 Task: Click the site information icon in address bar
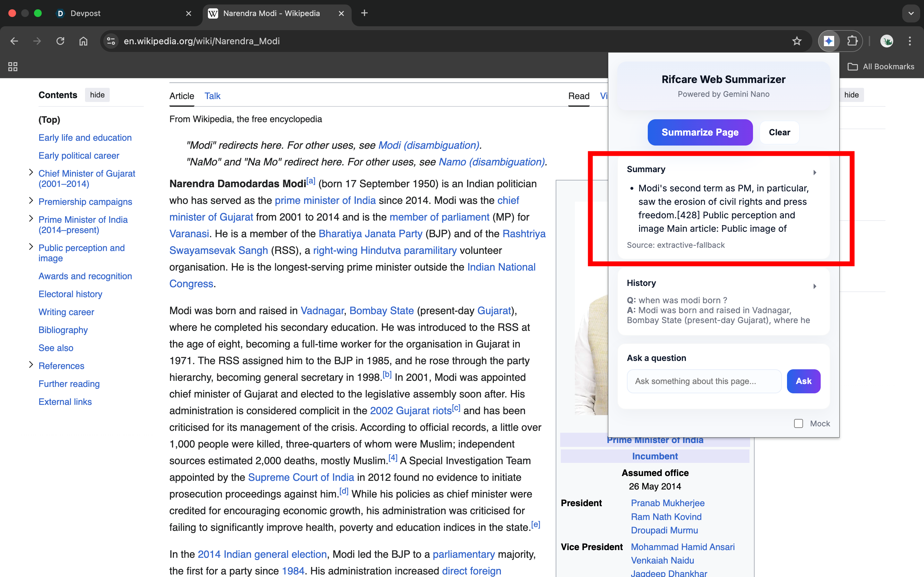pyautogui.click(x=111, y=41)
